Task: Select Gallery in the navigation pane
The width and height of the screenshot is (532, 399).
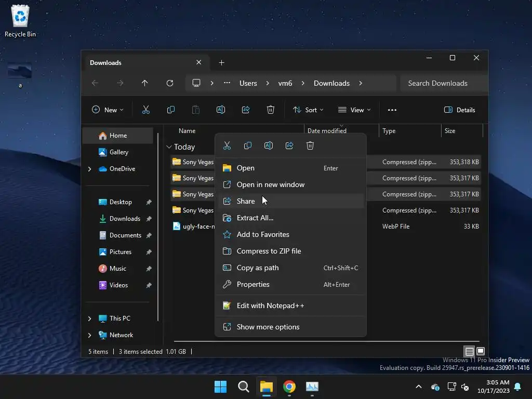Action: tap(118, 152)
